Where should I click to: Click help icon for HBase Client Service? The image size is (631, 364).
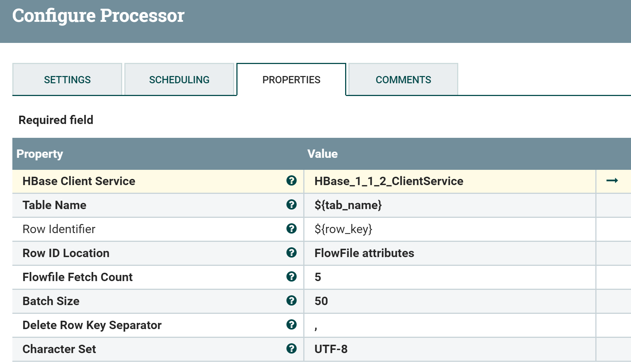[x=291, y=181]
